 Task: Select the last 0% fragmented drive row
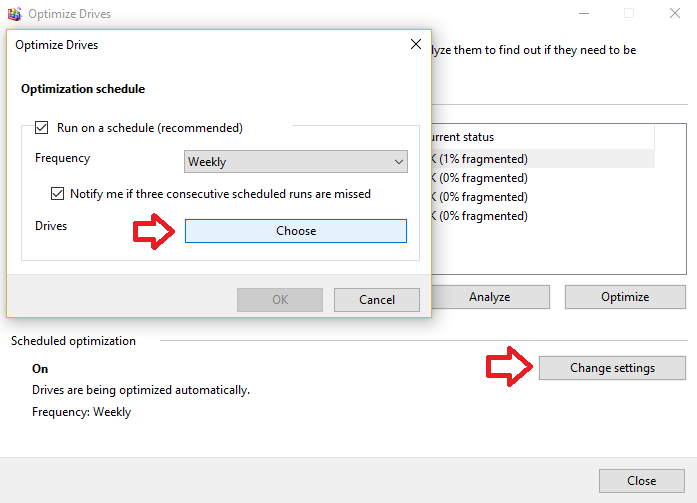point(543,216)
